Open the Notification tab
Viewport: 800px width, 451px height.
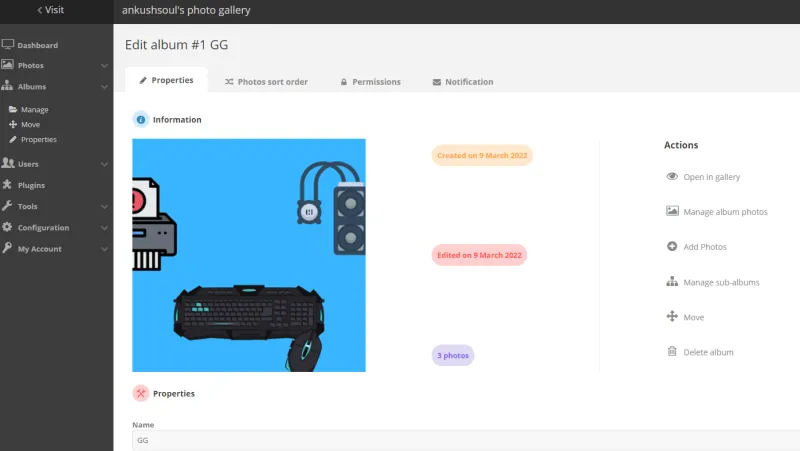[x=462, y=82]
